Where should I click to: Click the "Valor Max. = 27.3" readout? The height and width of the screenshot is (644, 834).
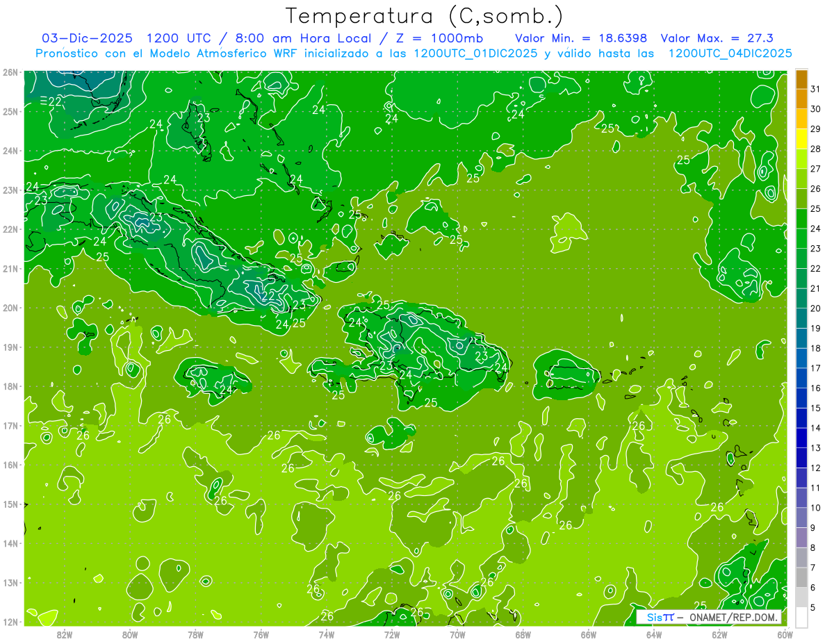coord(717,38)
